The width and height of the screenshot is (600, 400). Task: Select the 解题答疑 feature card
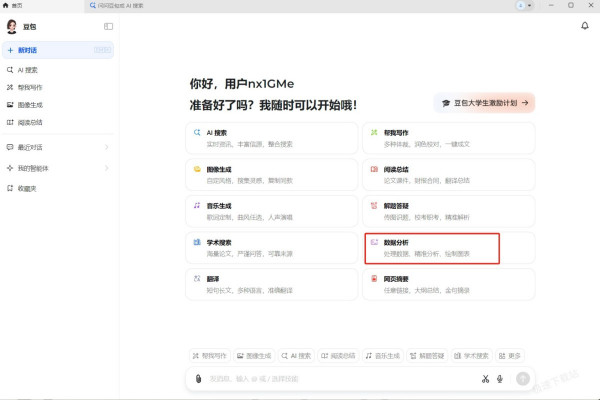coord(449,211)
